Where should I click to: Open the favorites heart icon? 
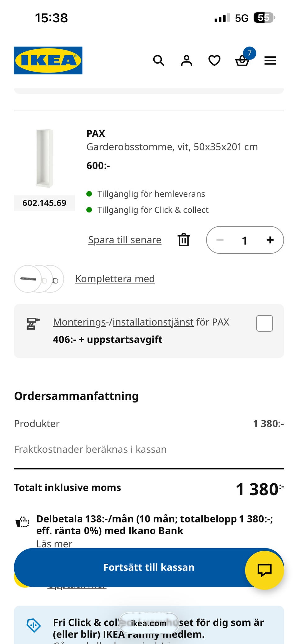[x=214, y=60]
